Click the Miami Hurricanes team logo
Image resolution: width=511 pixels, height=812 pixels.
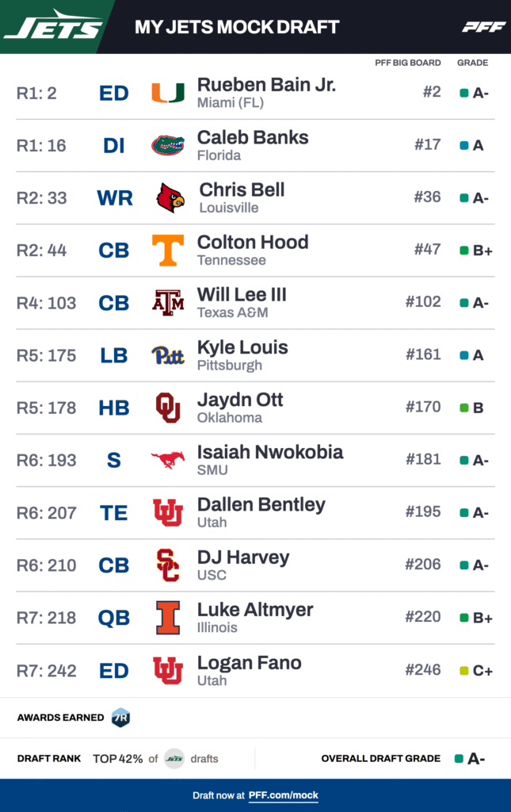[x=168, y=93]
